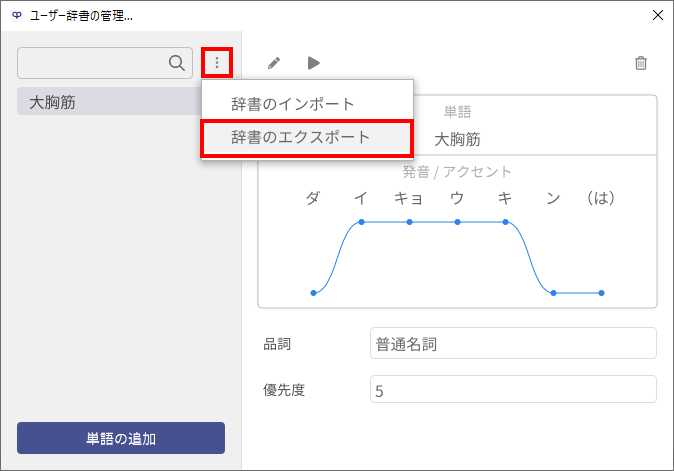Click the accent point under ウ
Screen dimensions: 674x471
[x=457, y=222]
